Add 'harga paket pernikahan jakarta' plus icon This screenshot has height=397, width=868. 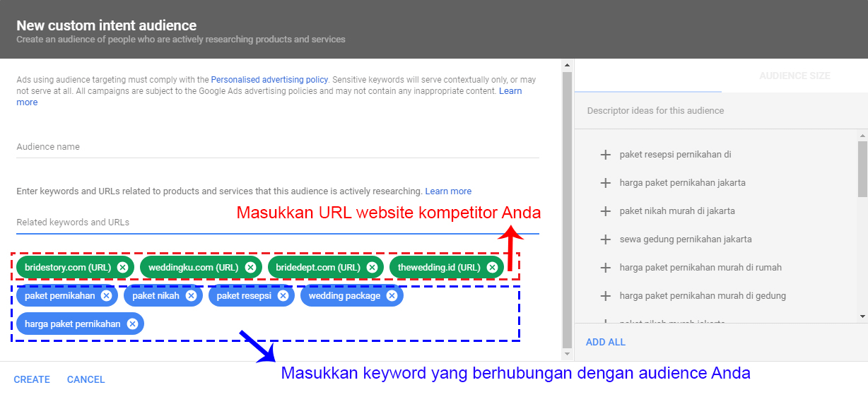pyautogui.click(x=605, y=183)
